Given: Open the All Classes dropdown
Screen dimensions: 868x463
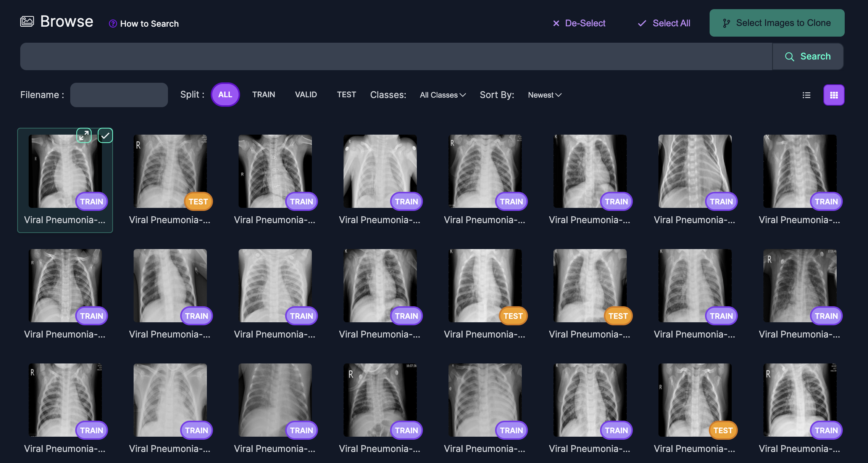Looking at the screenshot, I should pos(442,95).
